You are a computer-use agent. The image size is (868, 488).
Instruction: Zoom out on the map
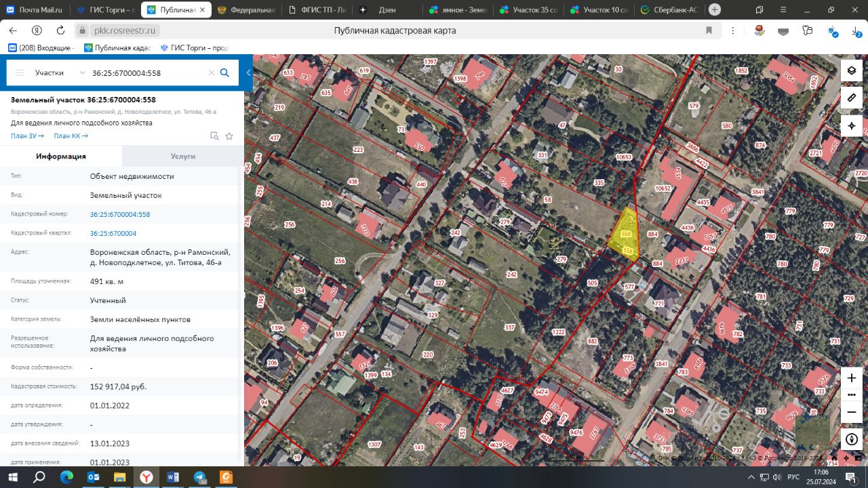click(852, 412)
